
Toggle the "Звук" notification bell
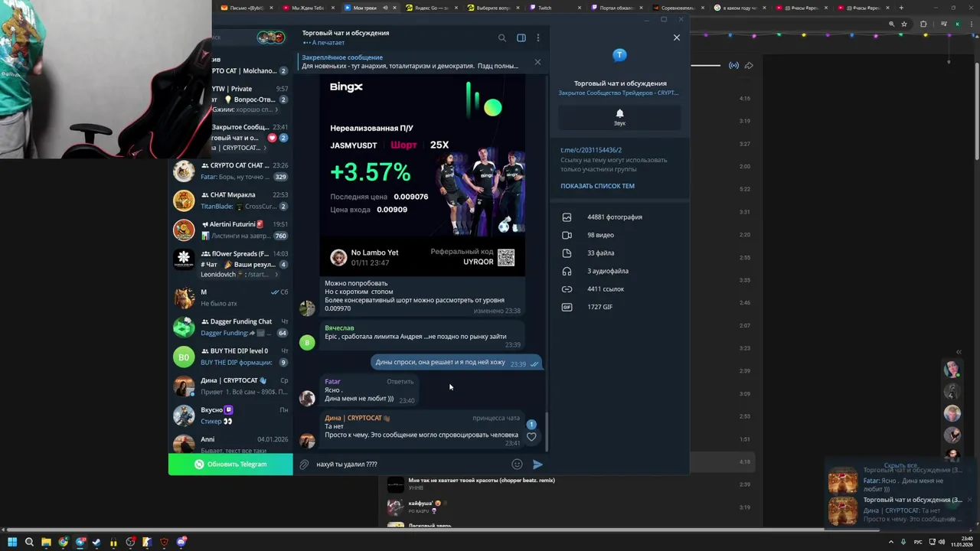coord(619,117)
